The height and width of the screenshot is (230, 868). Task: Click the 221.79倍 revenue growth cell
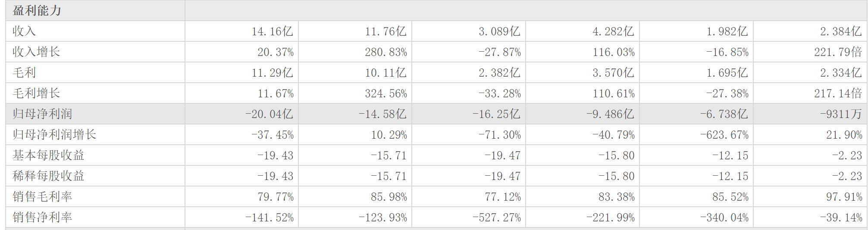click(x=838, y=52)
